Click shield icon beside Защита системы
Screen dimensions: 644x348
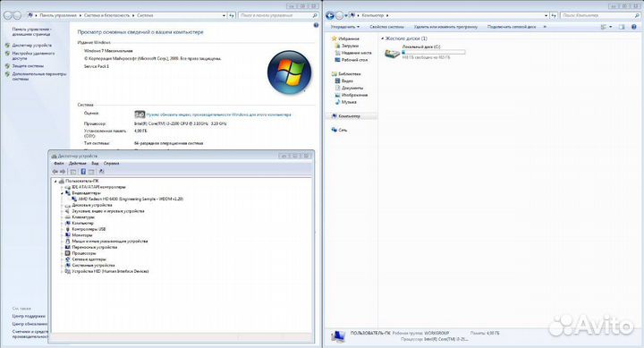pyautogui.click(x=7, y=65)
